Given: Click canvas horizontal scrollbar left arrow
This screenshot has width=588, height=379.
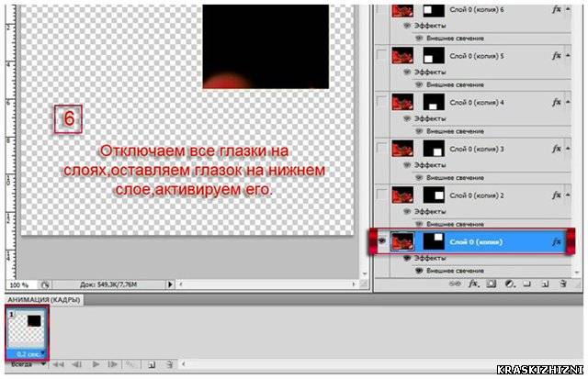Looking at the screenshot, I should click(x=181, y=284).
